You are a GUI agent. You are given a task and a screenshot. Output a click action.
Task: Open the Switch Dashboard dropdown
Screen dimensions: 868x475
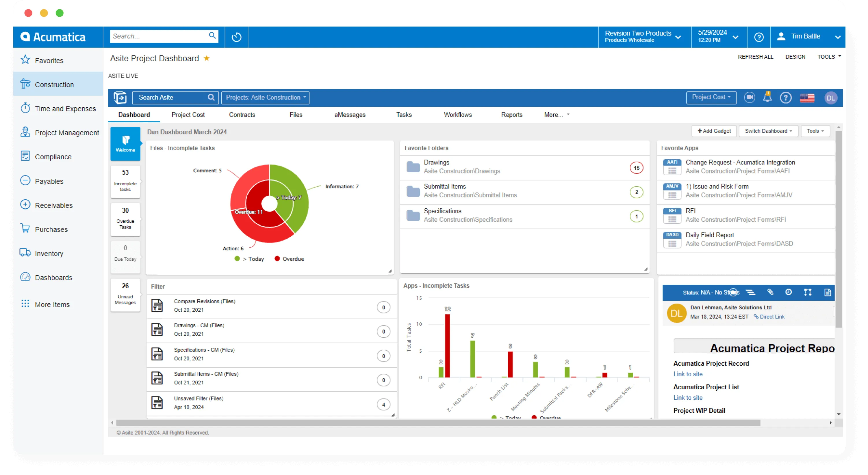click(x=768, y=131)
